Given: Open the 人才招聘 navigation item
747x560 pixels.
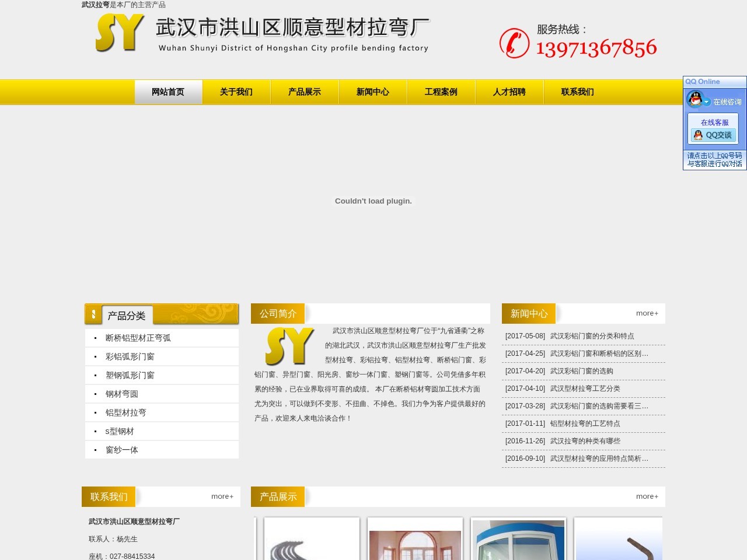Looking at the screenshot, I should point(509,92).
